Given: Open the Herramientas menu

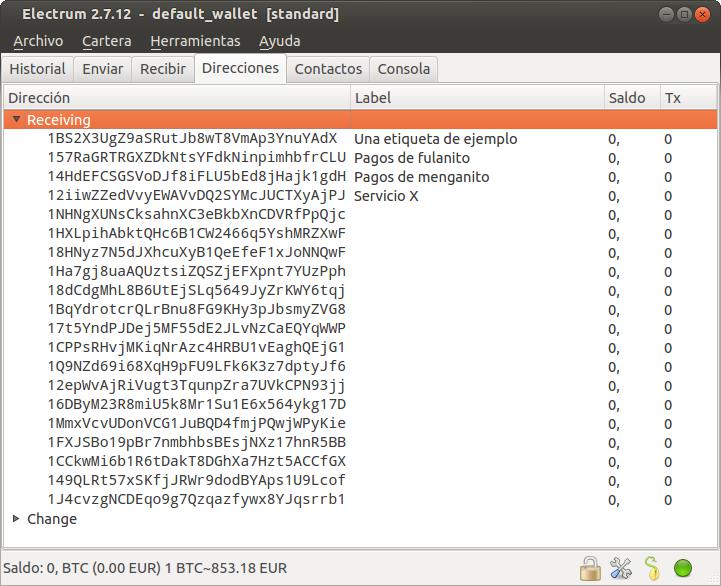Looking at the screenshot, I should [x=195, y=41].
